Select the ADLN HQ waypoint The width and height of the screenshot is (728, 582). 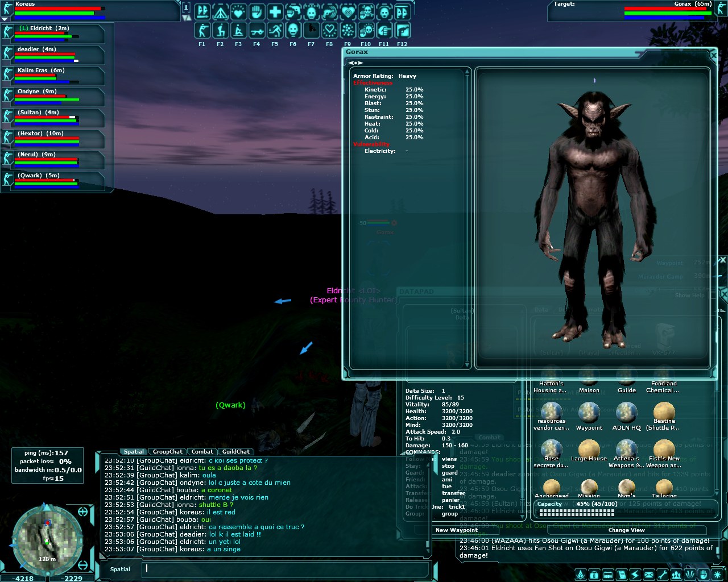click(x=627, y=417)
